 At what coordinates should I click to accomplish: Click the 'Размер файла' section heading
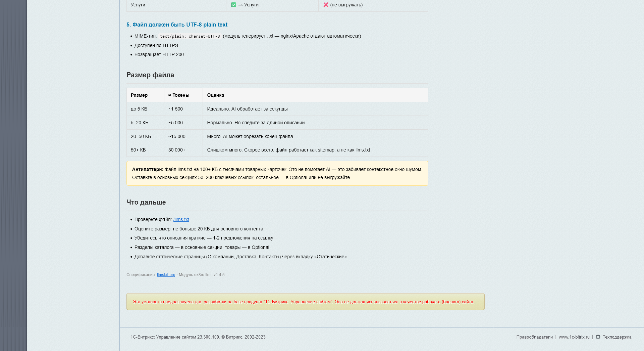pyautogui.click(x=150, y=75)
